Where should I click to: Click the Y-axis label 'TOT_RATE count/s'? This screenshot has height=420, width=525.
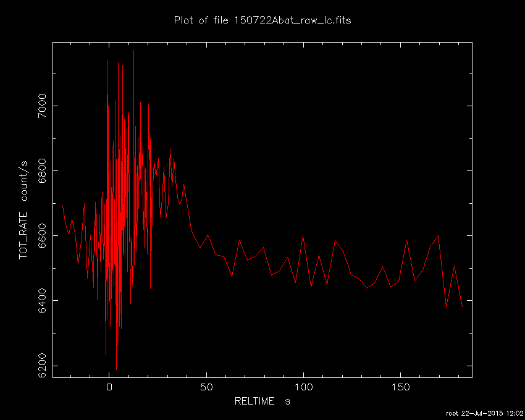(x=23, y=210)
